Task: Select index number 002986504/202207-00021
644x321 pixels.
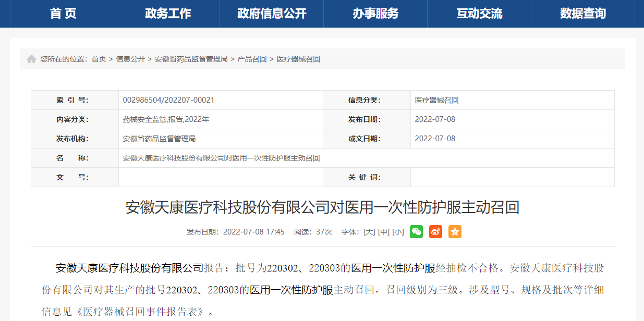Action: (168, 100)
